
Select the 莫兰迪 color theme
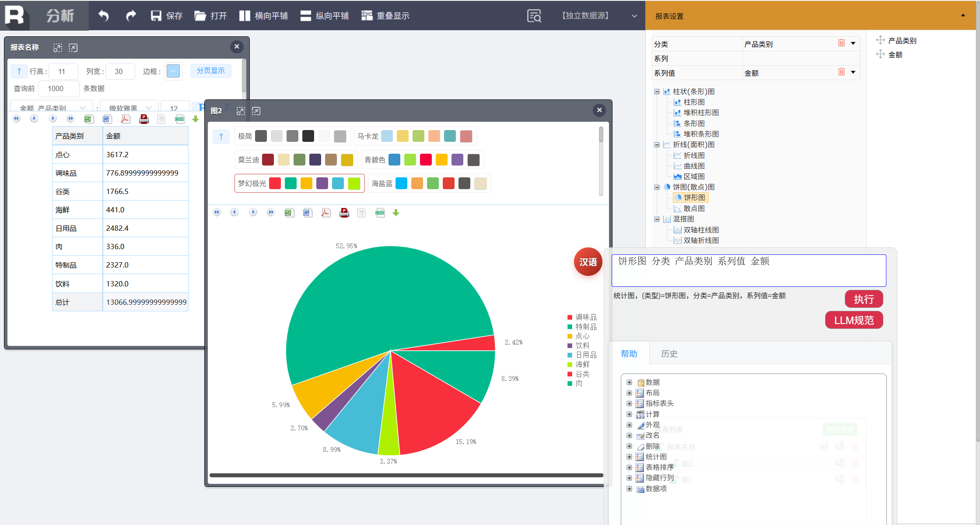tap(248, 160)
